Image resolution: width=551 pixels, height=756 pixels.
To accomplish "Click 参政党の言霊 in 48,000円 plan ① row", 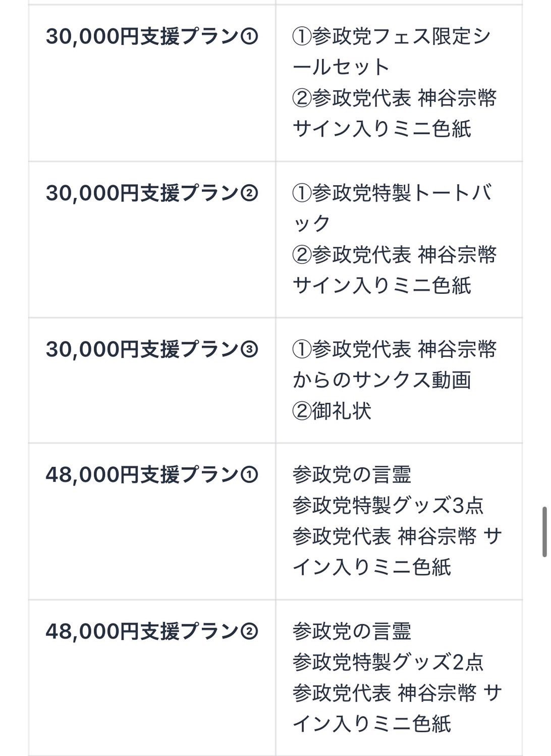I will (x=352, y=475).
